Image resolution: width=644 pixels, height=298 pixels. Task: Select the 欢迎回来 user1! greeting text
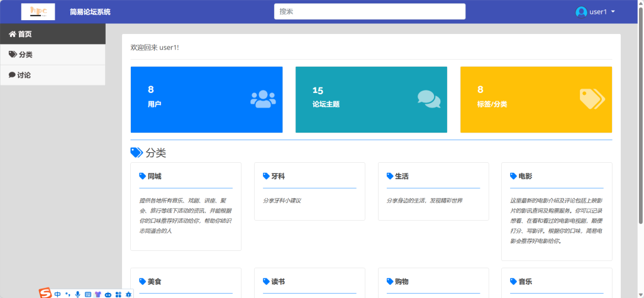tap(155, 48)
